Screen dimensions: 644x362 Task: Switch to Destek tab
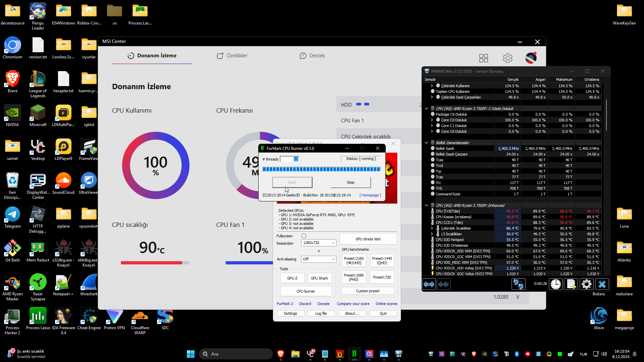[312, 56]
